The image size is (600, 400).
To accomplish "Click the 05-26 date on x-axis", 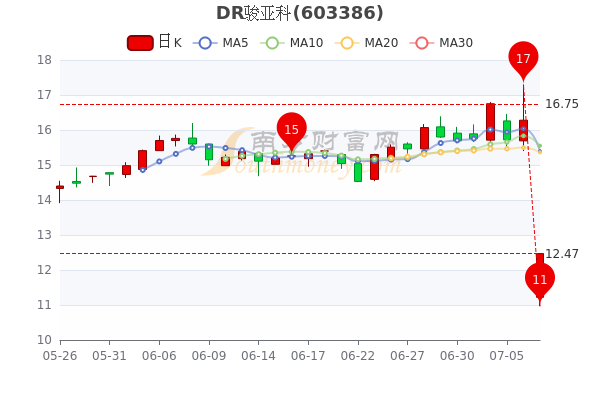I will click(60, 355).
